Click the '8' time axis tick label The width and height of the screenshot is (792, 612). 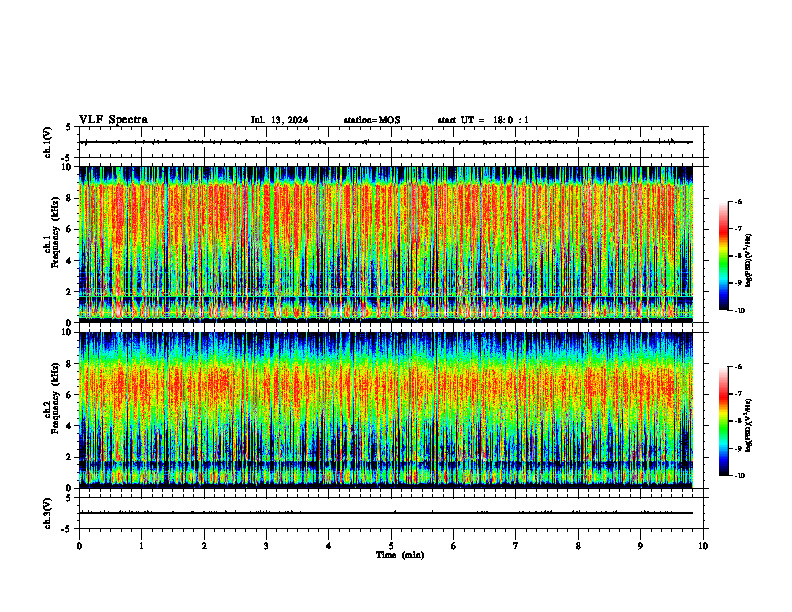[578, 546]
